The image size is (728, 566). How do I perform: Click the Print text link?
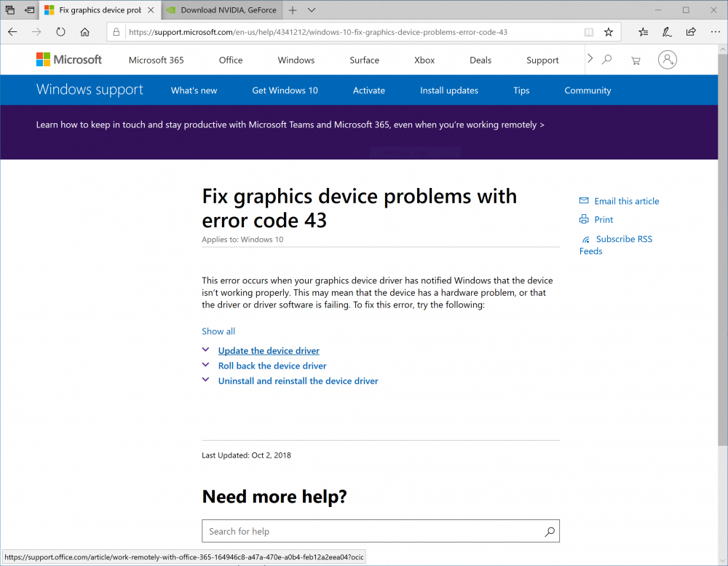point(604,219)
